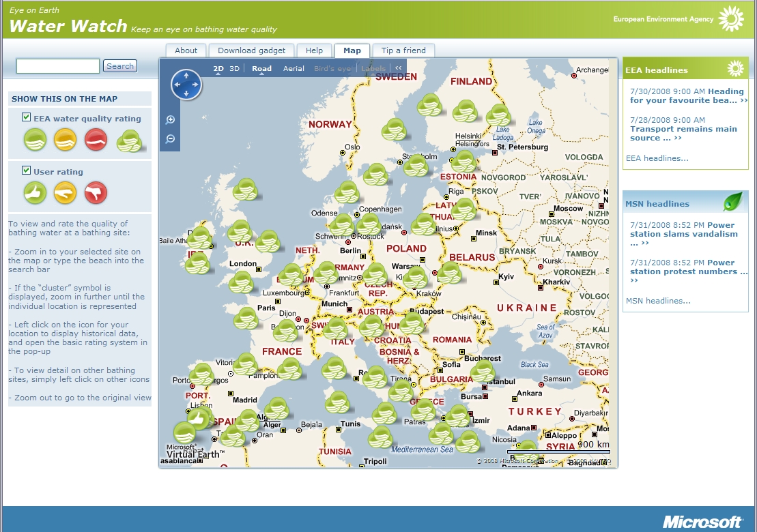Image resolution: width=757 pixels, height=532 pixels.
Task: Follow the 'EEA headlines...' link
Action: tap(657, 158)
